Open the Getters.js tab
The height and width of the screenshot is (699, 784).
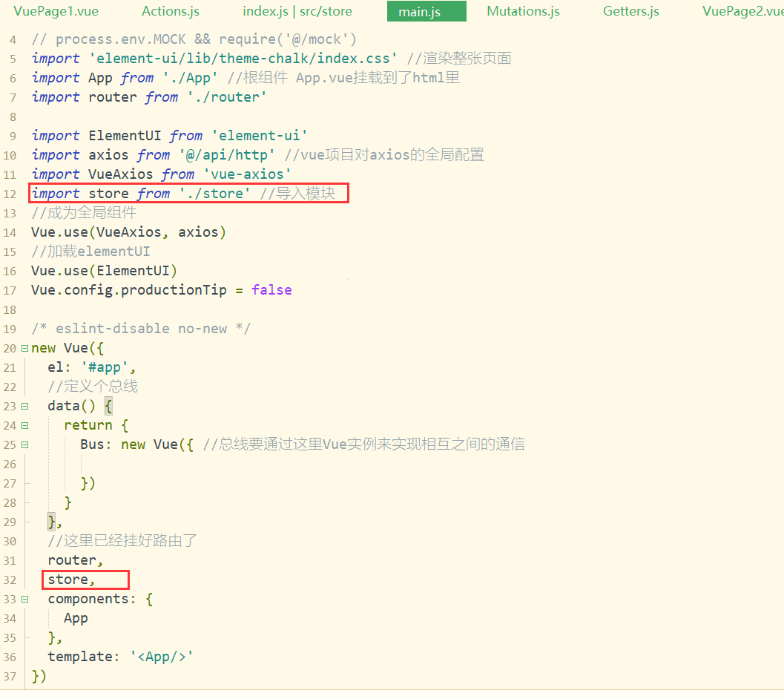point(631,11)
